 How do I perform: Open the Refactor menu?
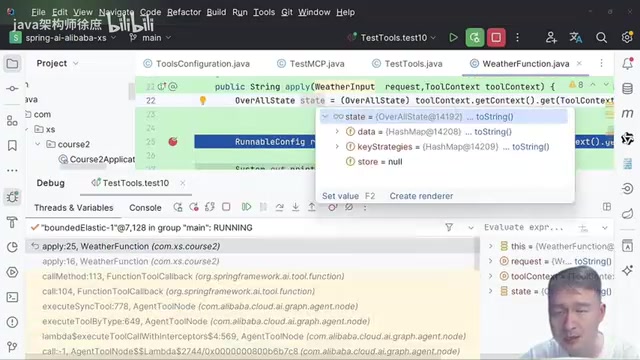(x=184, y=12)
